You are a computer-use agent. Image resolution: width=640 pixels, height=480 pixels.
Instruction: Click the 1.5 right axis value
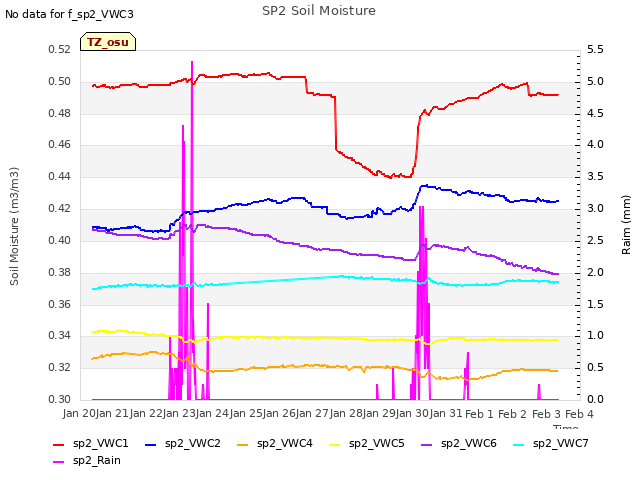(x=595, y=304)
